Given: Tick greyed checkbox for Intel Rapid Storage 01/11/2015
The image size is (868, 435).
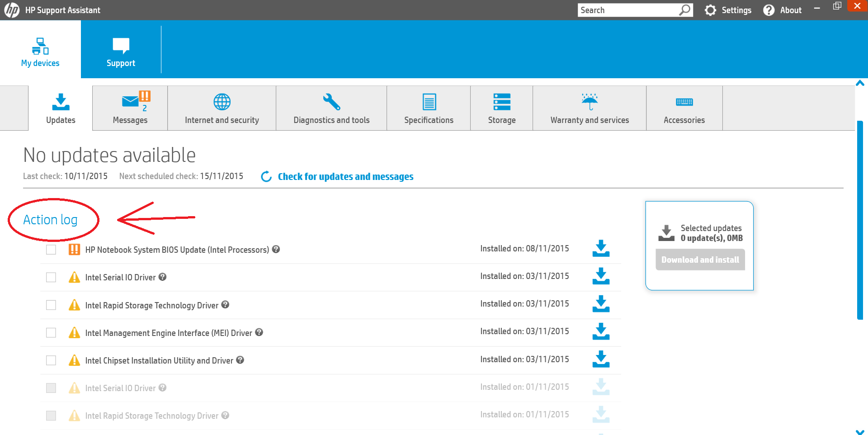Looking at the screenshot, I should point(51,416).
